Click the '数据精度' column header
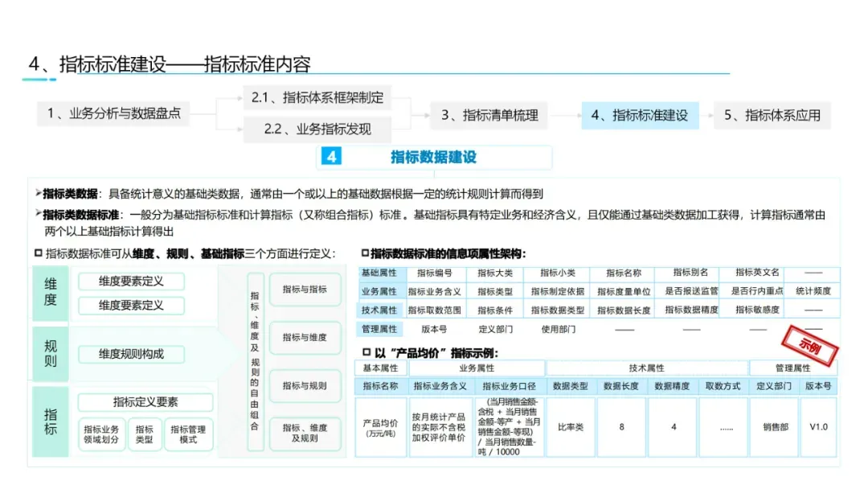The image size is (868, 489). coord(672,386)
